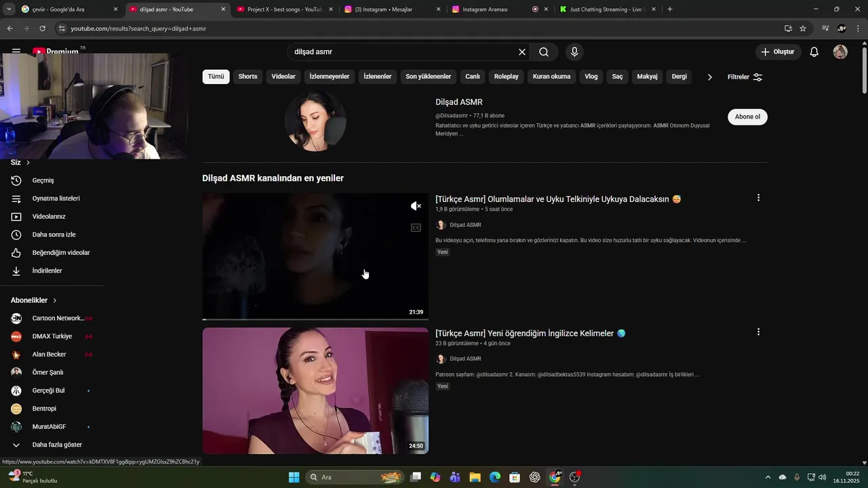Image resolution: width=868 pixels, height=488 pixels.
Task: Open the YouTube hamburger guide menu
Action: 16,52
